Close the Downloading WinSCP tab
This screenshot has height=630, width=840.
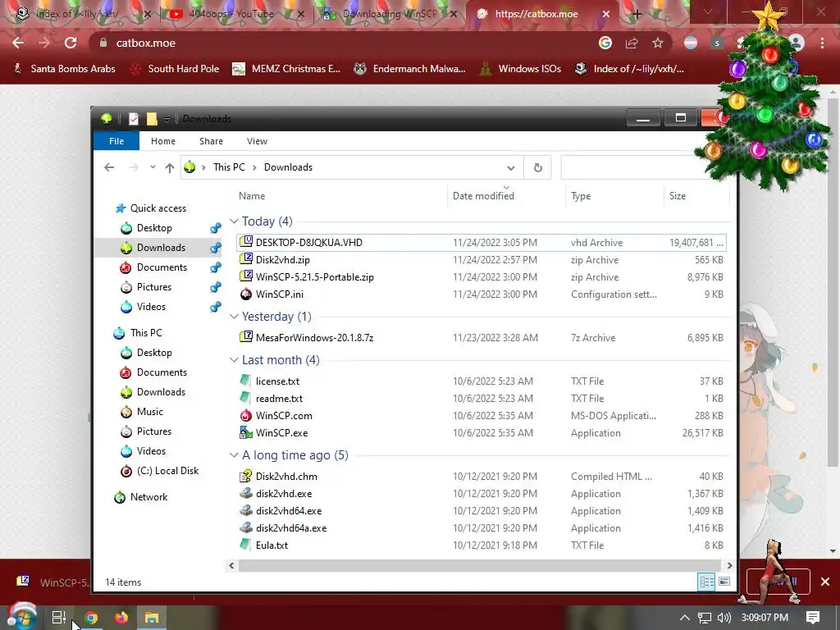click(454, 15)
